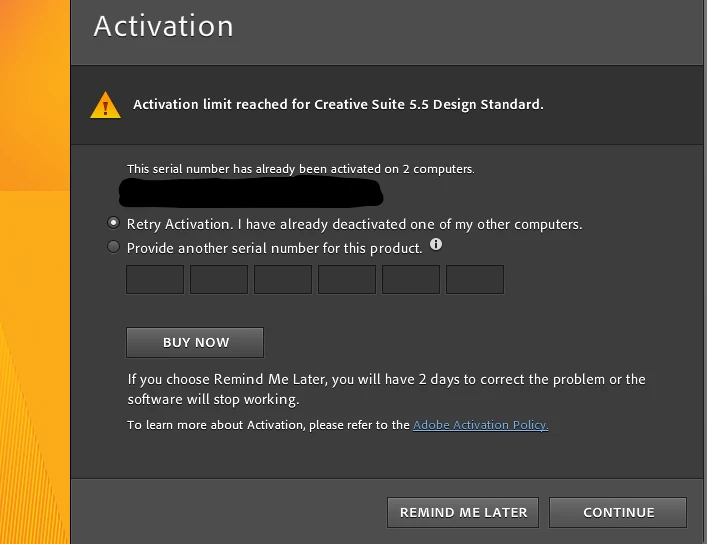Focus the fifth serial number box
This screenshot has height=544, width=707.
(411, 280)
